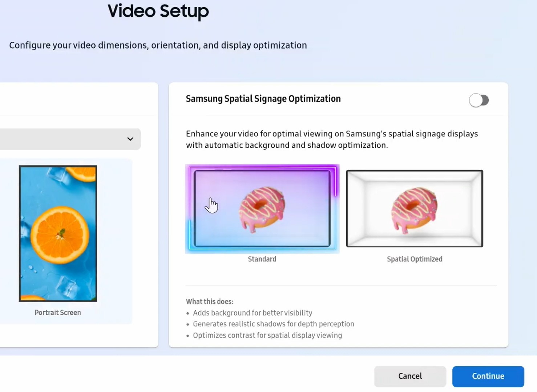Click 'Optimizes contrast for spatial display viewing' bullet
This screenshot has width=537, height=392.
pyautogui.click(x=267, y=335)
